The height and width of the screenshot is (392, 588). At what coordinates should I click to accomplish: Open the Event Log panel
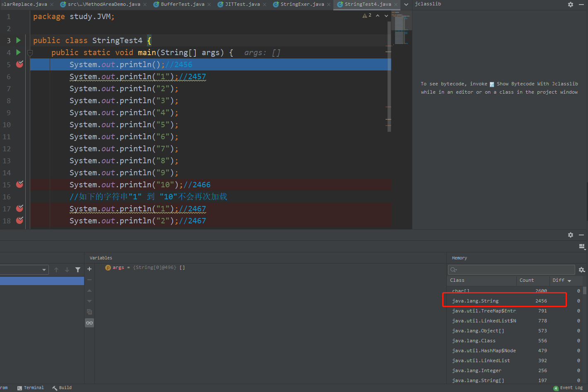[568, 388]
